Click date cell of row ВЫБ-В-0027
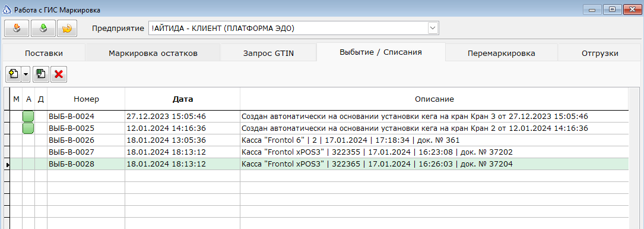Image resolution: width=644 pixels, height=229 pixels. click(183, 152)
